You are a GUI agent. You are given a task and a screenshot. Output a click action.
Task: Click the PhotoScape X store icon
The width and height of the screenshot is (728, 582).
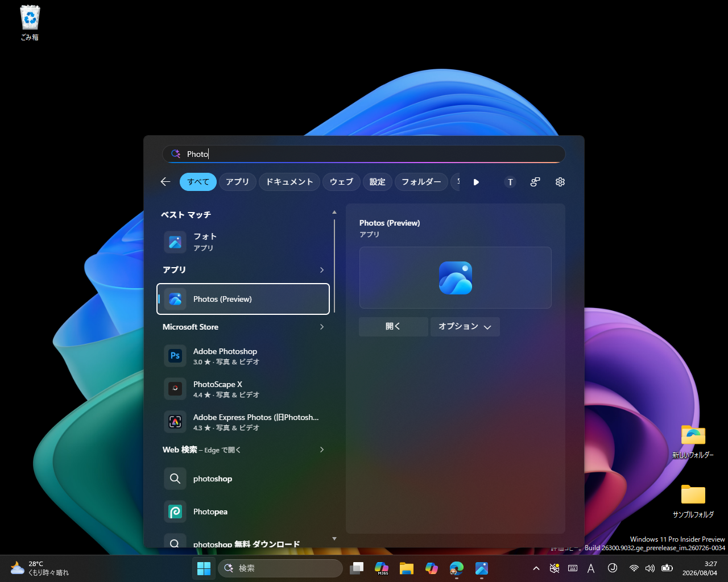175,389
